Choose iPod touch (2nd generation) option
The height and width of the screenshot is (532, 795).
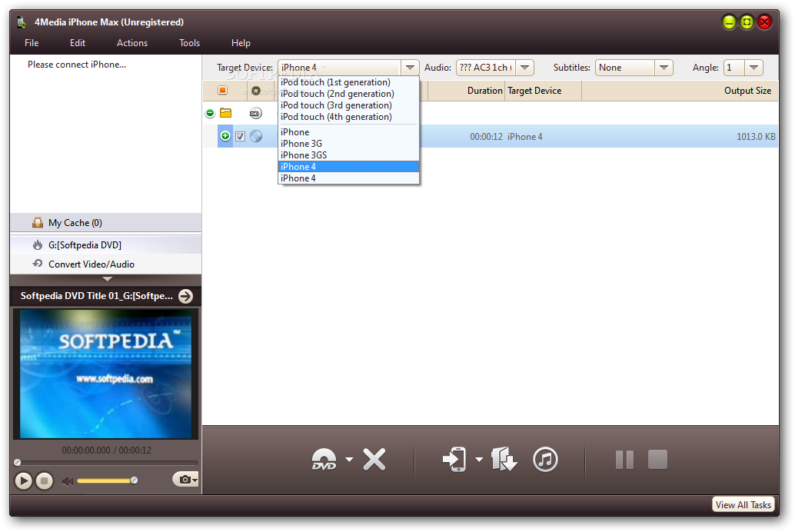pyautogui.click(x=348, y=94)
